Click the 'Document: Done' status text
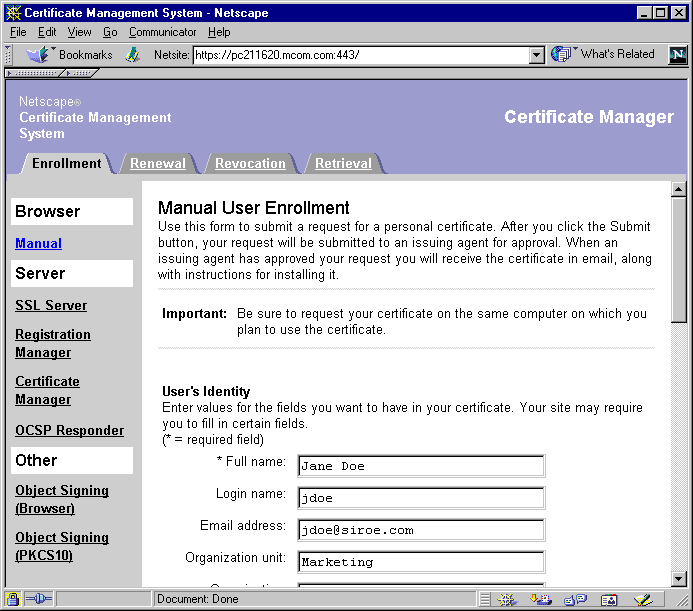The image size is (693, 611). (x=198, y=599)
